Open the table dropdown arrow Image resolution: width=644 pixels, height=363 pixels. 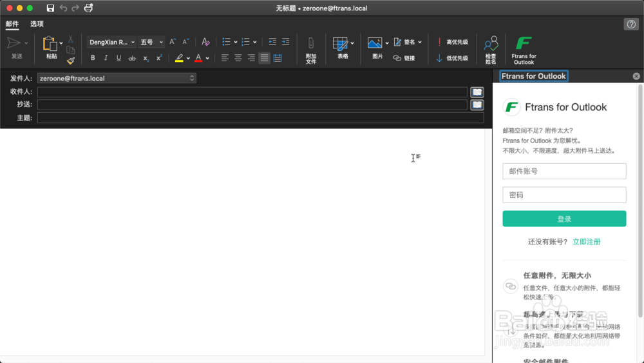click(352, 43)
